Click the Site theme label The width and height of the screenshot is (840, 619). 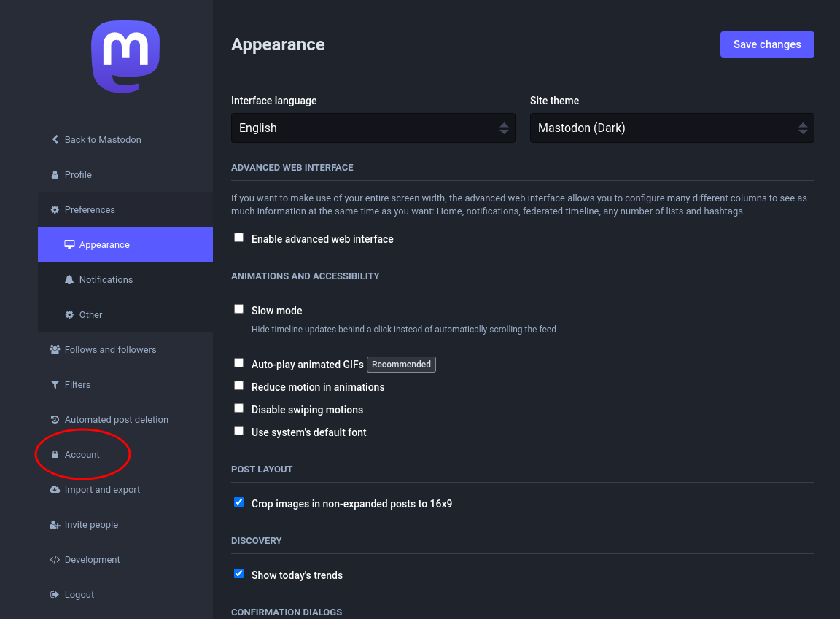coord(554,101)
